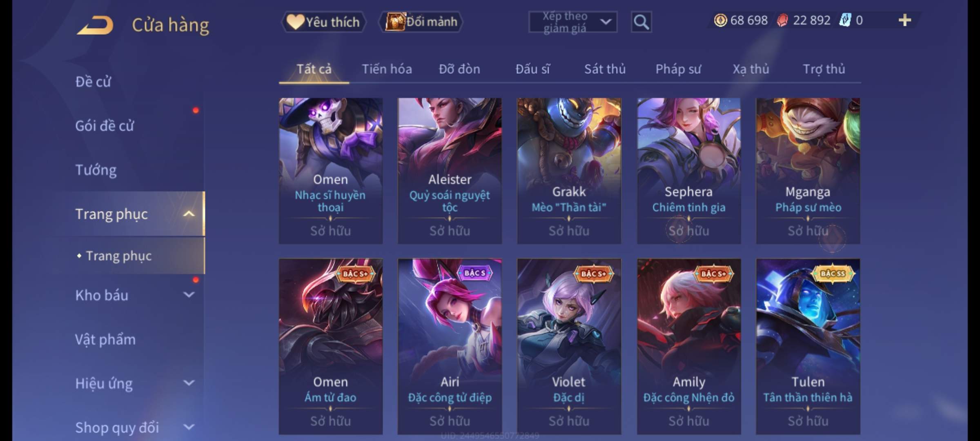Tap the red ruby currency icon
The width and height of the screenshot is (980, 441).
click(782, 20)
